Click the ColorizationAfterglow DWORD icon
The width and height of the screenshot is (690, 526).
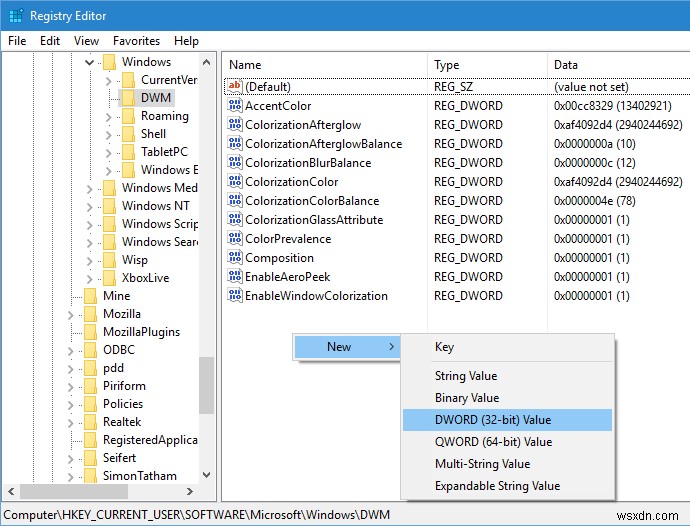[235, 124]
